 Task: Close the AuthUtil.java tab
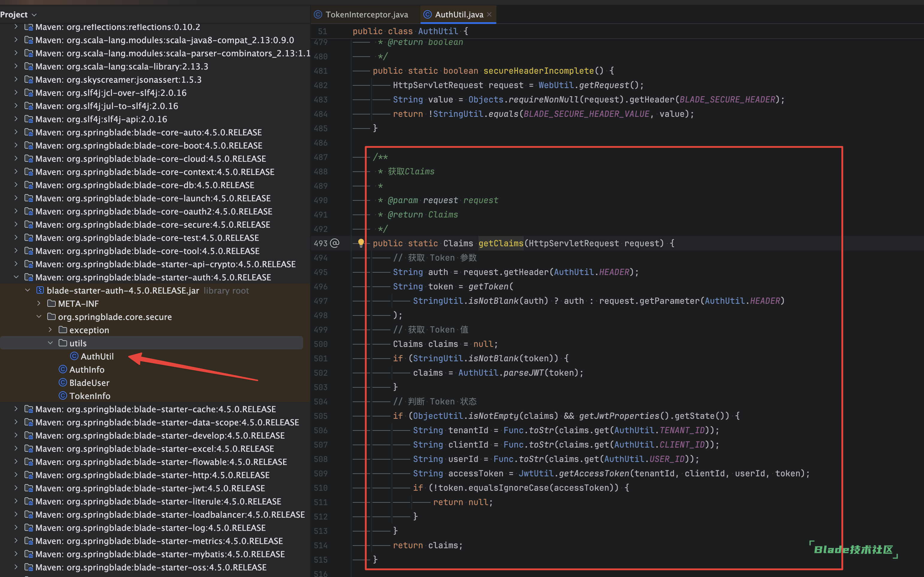[489, 14]
